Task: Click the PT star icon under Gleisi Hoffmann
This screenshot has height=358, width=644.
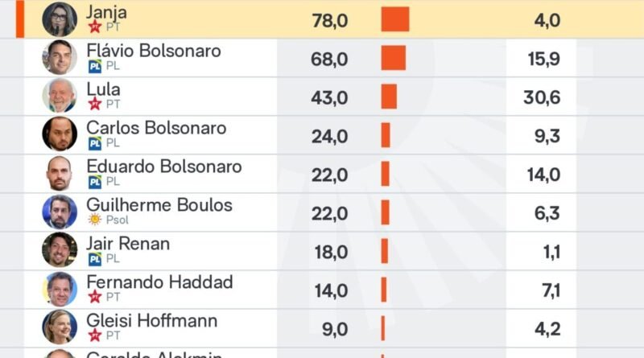Action: tap(95, 335)
